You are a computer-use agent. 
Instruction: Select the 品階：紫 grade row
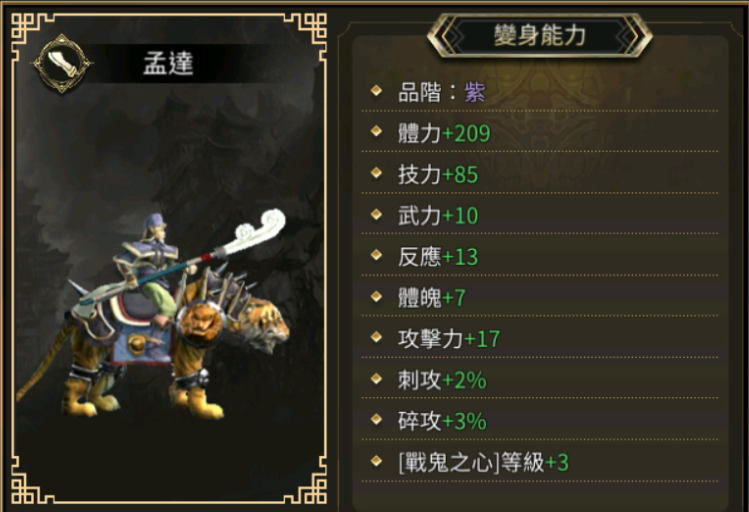coord(540,92)
